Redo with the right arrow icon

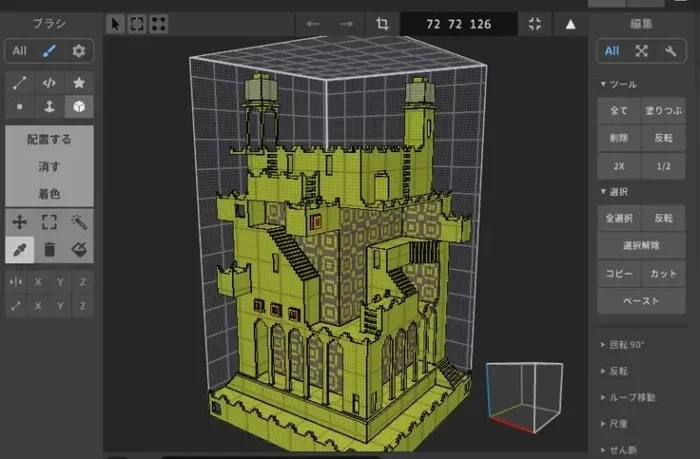[346, 24]
